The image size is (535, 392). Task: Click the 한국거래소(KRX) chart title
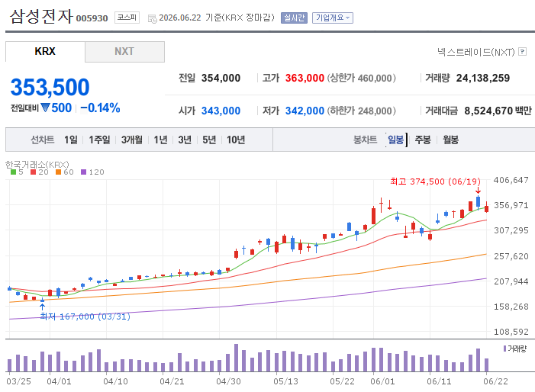tap(37, 165)
